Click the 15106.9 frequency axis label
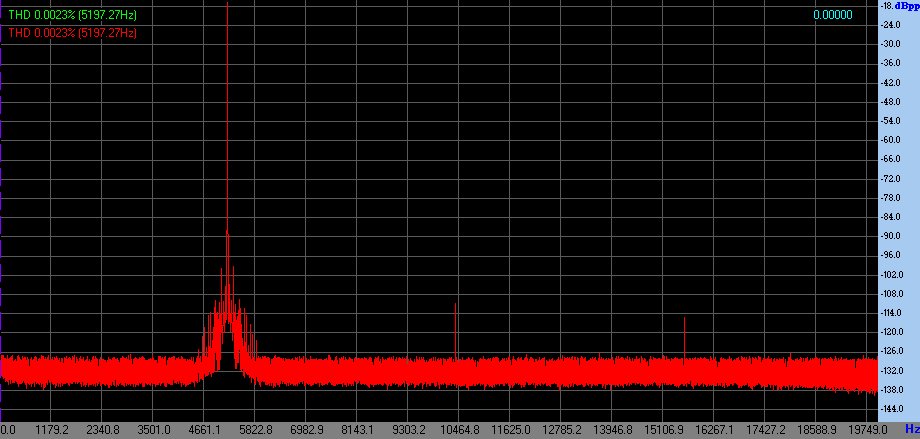 pos(664,430)
